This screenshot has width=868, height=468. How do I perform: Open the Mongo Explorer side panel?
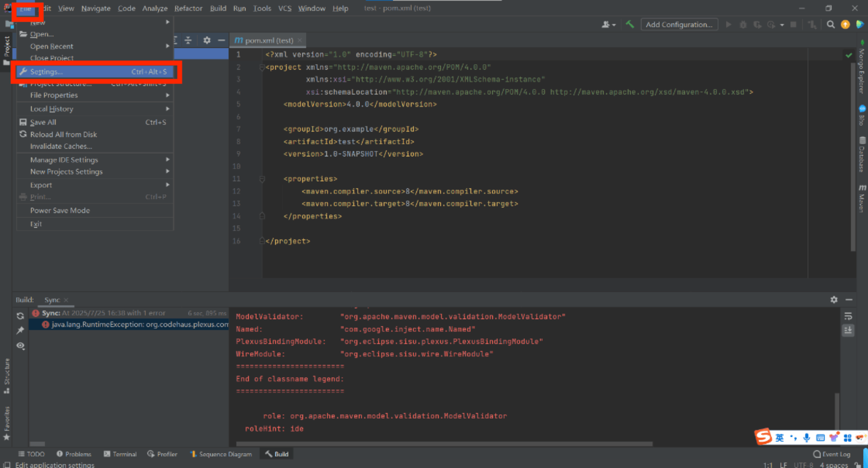(862, 67)
